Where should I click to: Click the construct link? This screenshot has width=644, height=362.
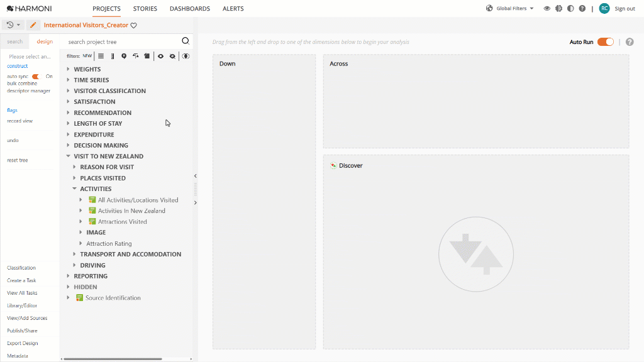point(17,65)
